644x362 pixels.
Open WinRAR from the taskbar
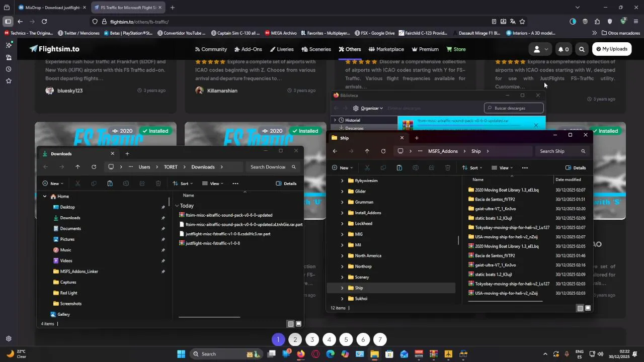point(434,354)
